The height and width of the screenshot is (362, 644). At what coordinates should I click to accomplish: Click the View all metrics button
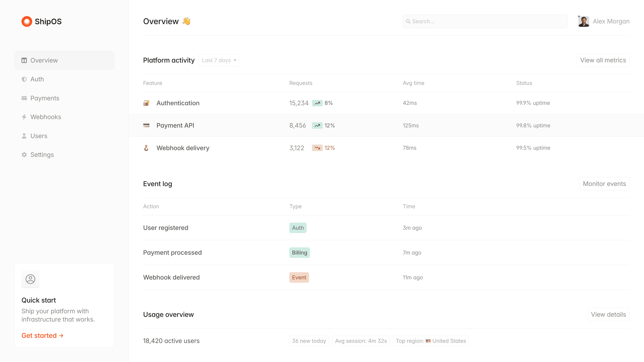[x=603, y=60]
